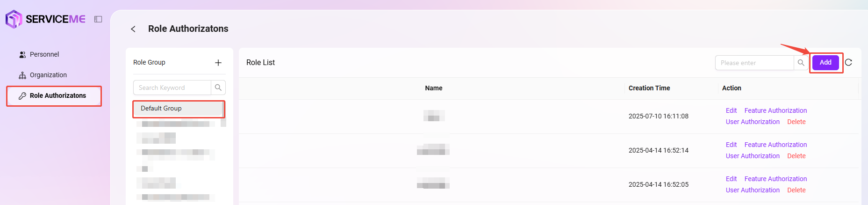Click the Role Group search magnifier icon
The width and height of the screenshot is (868, 205).
(218, 88)
